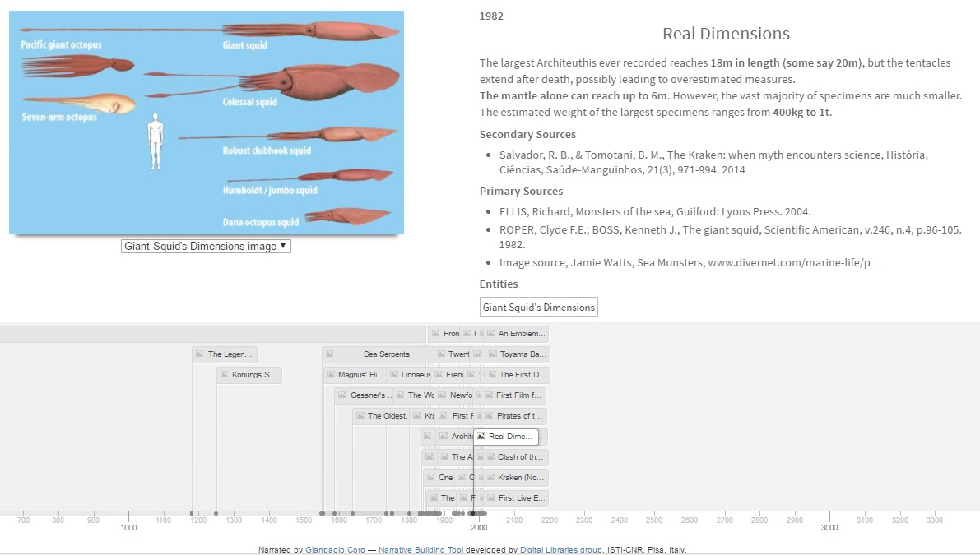Click image icon on The Legend event
The height and width of the screenshot is (555, 980).
click(x=198, y=354)
